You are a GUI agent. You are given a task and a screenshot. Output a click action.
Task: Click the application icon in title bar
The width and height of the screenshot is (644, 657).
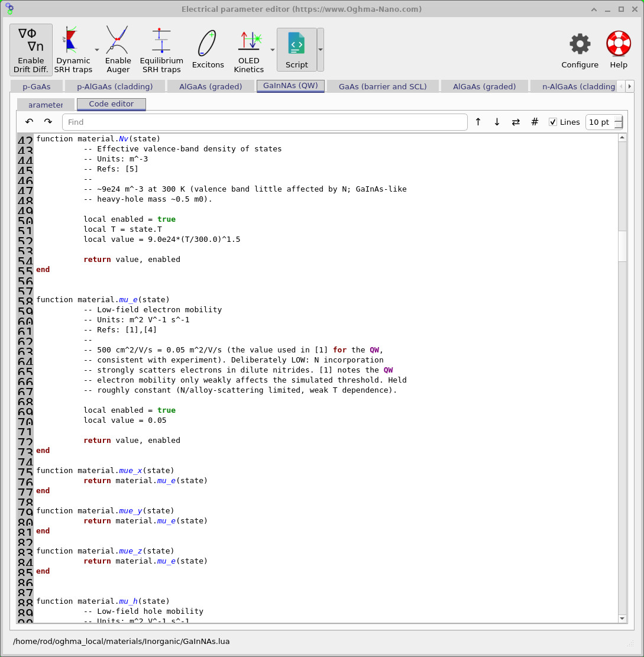(x=9, y=9)
